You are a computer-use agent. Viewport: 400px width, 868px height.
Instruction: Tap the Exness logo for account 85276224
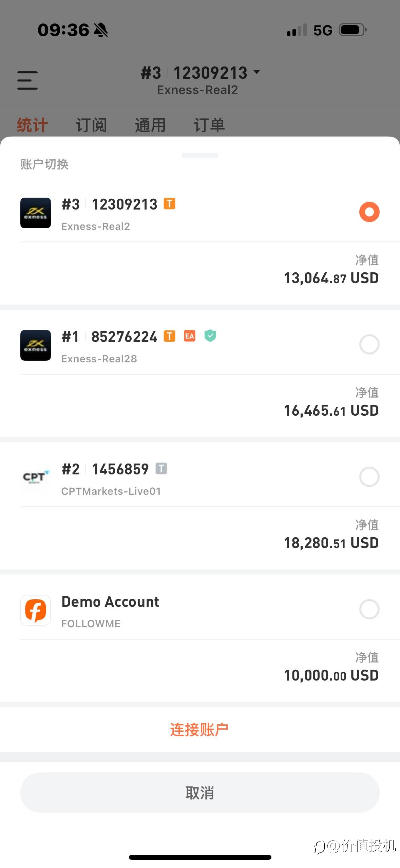click(x=36, y=345)
